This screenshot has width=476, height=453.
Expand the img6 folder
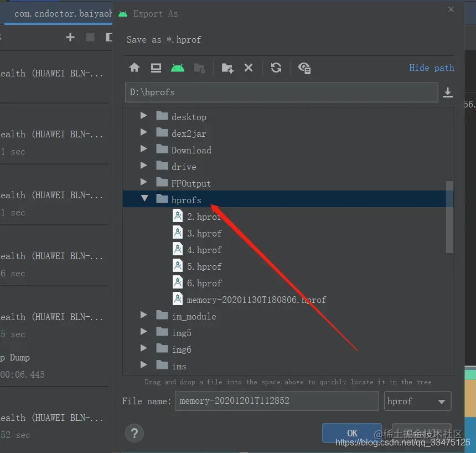click(143, 348)
